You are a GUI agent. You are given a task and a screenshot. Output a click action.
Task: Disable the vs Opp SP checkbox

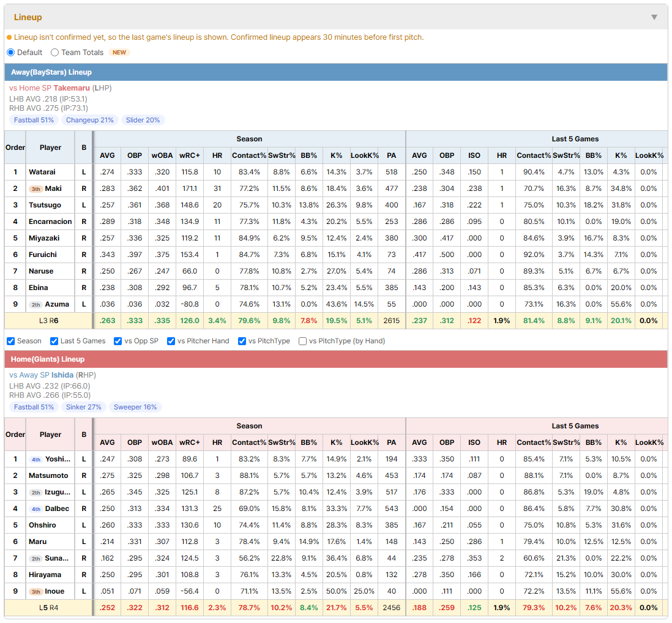tap(118, 341)
